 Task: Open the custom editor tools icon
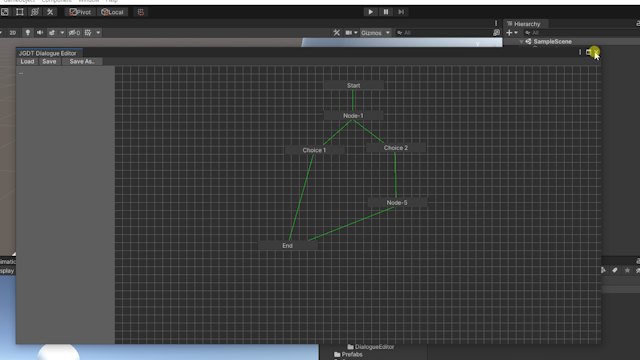pyautogui.click(x=50, y=12)
